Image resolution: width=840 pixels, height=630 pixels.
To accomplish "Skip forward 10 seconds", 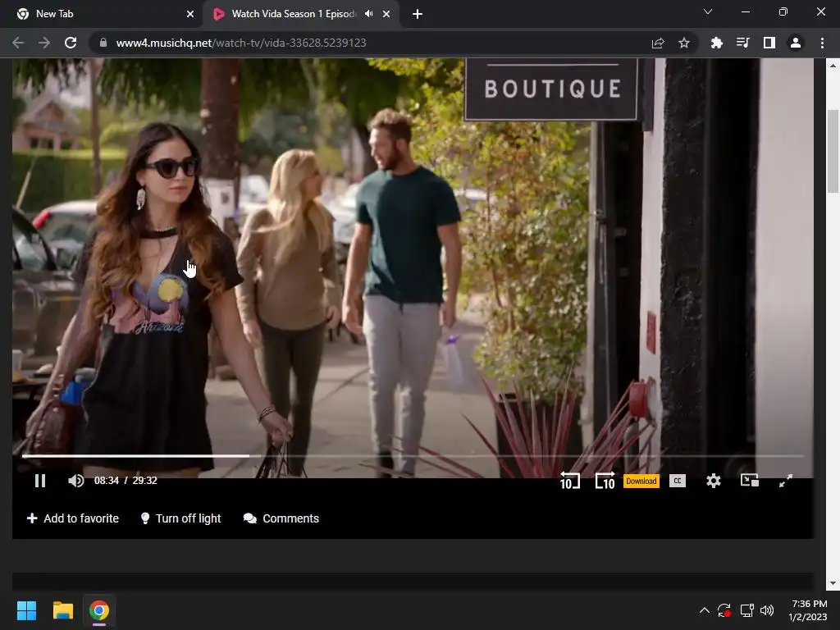I will coord(605,481).
